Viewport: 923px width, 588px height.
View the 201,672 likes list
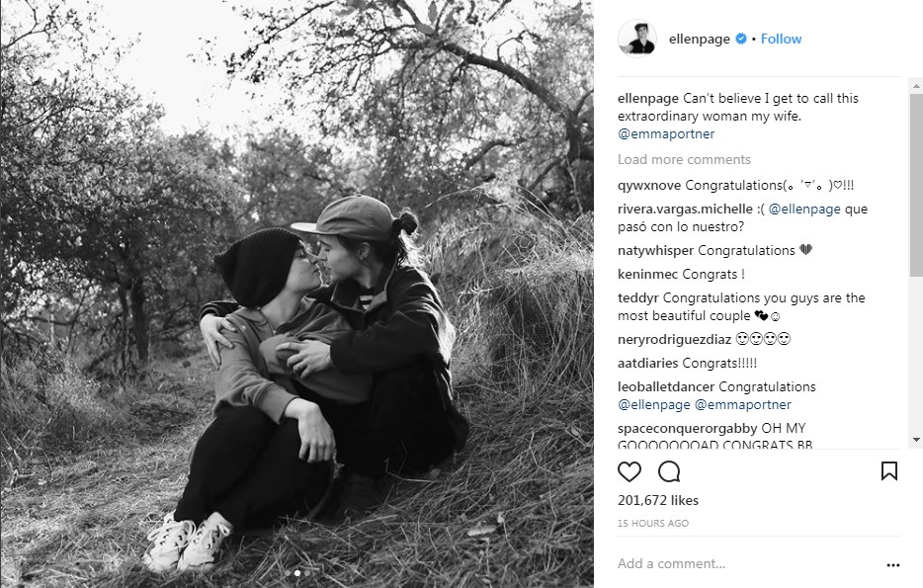pos(658,500)
